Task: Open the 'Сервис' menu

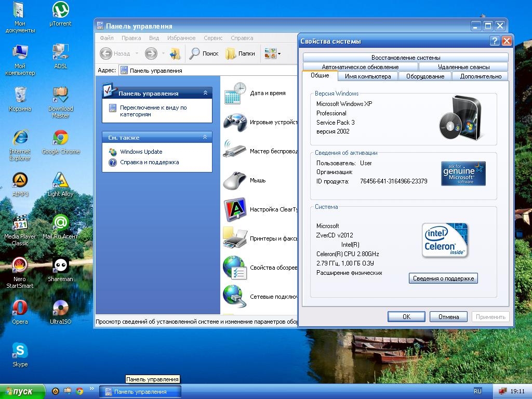Action: 213,38
